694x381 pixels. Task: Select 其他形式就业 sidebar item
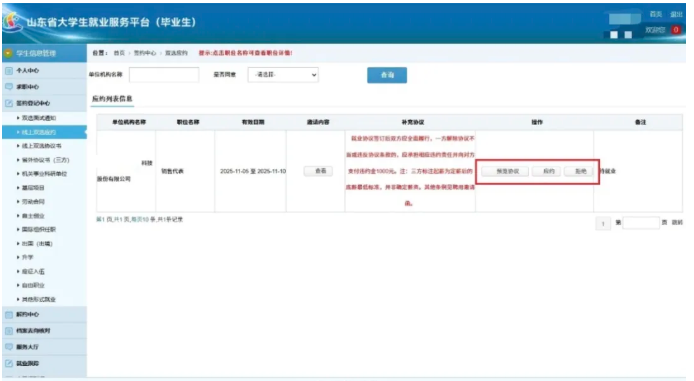click(x=39, y=300)
